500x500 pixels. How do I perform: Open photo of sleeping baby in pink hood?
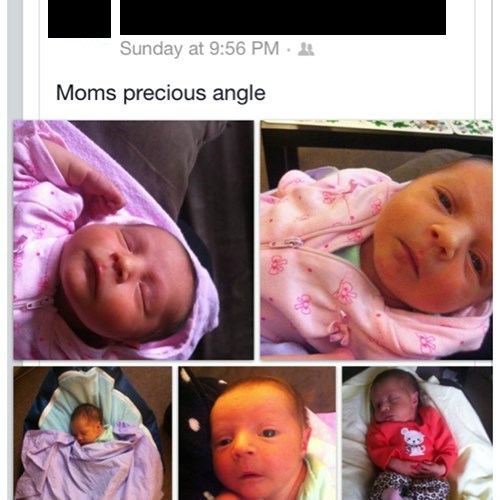(x=133, y=240)
